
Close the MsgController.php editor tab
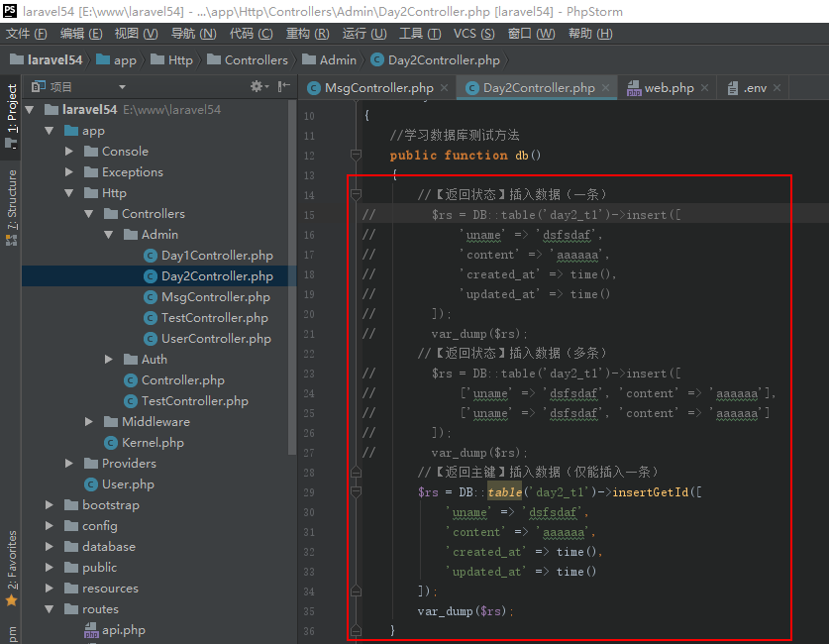point(445,88)
